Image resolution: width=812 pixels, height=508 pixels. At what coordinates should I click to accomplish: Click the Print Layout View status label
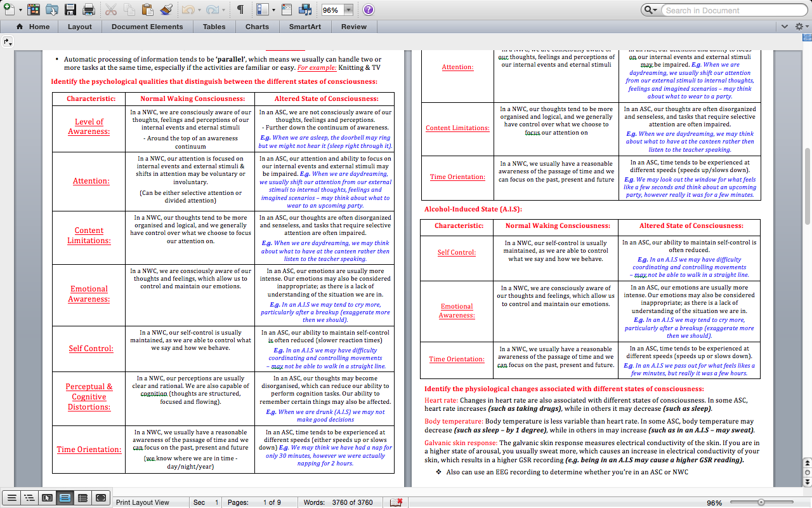point(143,502)
